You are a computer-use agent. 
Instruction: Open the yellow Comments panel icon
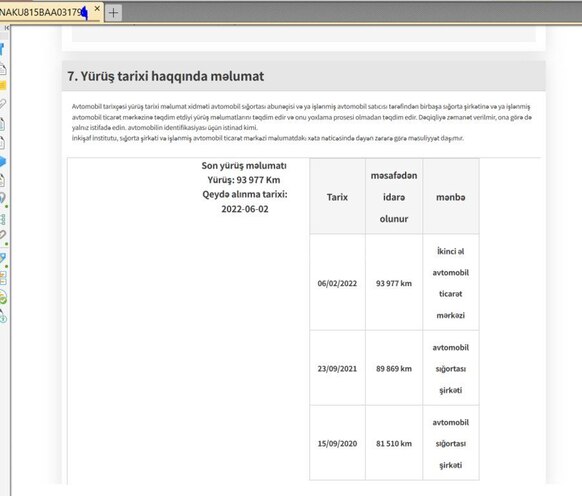(3, 86)
